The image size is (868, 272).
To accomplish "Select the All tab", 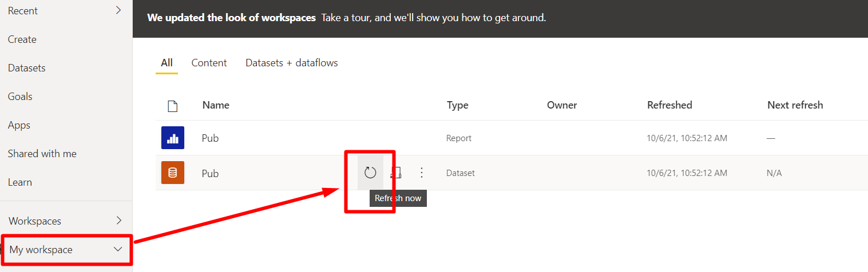I will click(x=167, y=63).
